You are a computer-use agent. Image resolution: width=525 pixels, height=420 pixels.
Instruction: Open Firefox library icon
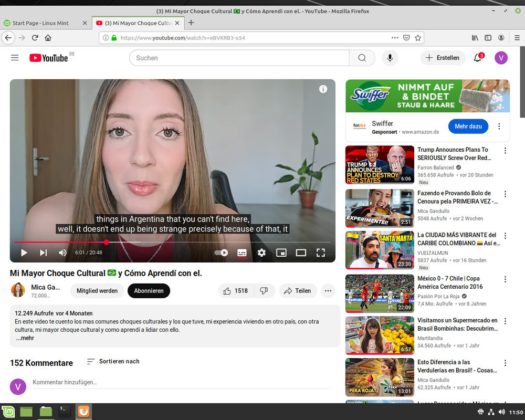click(475, 38)
